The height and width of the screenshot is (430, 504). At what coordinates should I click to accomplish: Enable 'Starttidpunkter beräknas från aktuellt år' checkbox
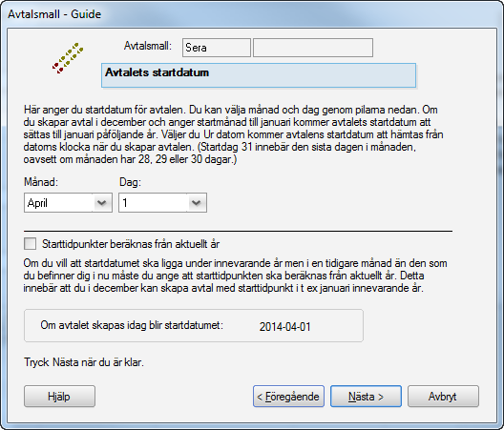(x=30, y=244)
